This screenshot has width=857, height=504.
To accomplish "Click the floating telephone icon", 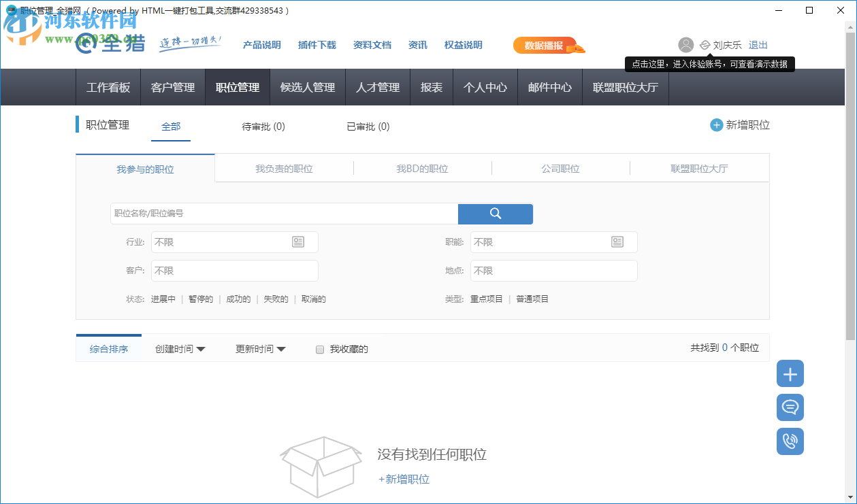I will pyautogui.click(x=790, y=441).
